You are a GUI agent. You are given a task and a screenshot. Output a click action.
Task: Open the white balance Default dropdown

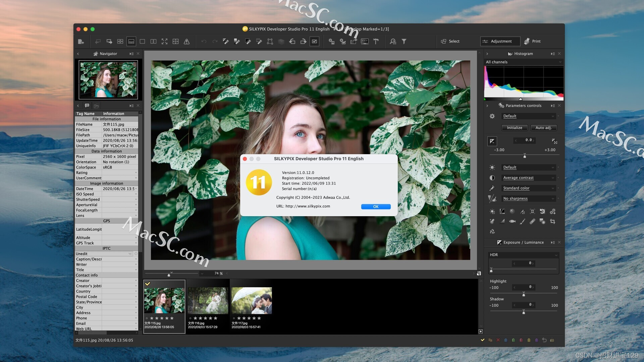529,167
